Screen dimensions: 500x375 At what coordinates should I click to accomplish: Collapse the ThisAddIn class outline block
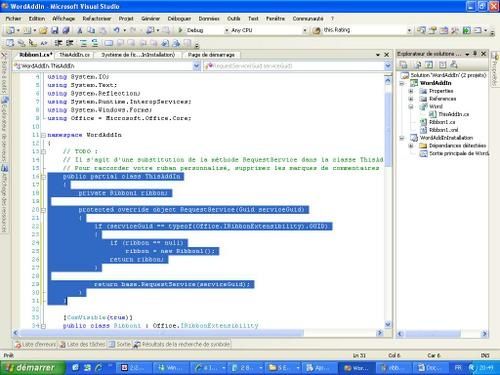(x=43, y=177)
